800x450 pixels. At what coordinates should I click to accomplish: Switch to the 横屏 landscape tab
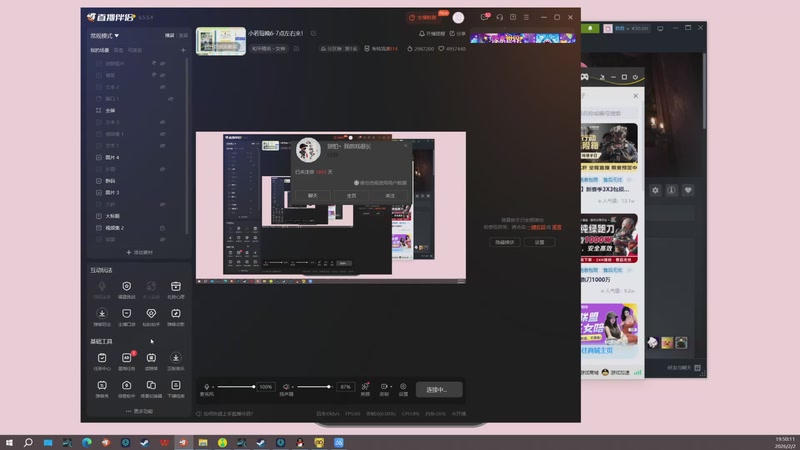[x=168, y=35]
